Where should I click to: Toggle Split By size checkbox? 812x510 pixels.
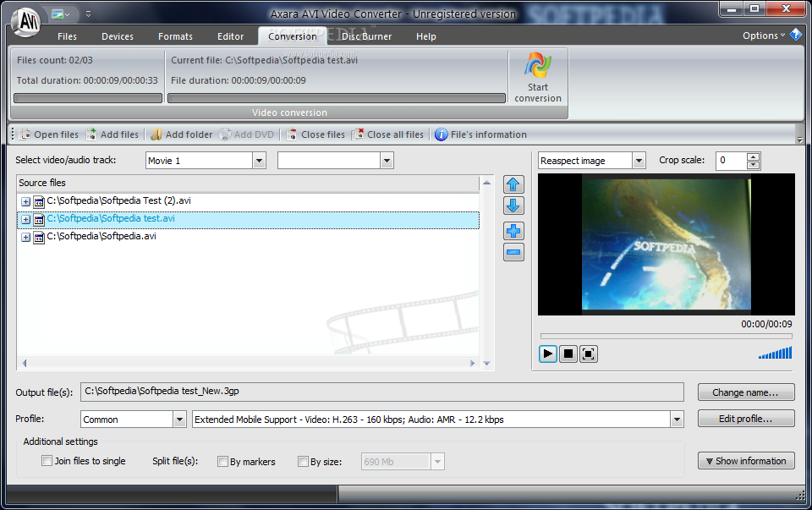click(x=303, y=461)
